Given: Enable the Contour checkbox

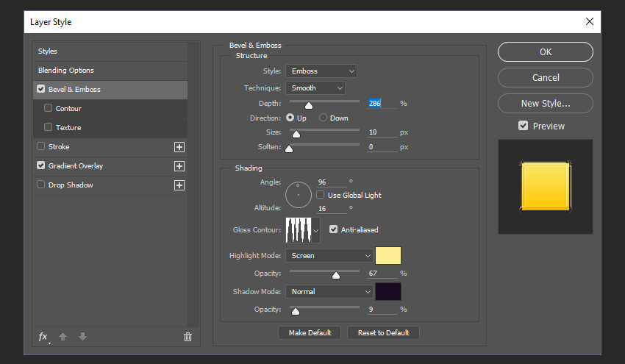Looking at the screenshot, I should pos(49,108).
